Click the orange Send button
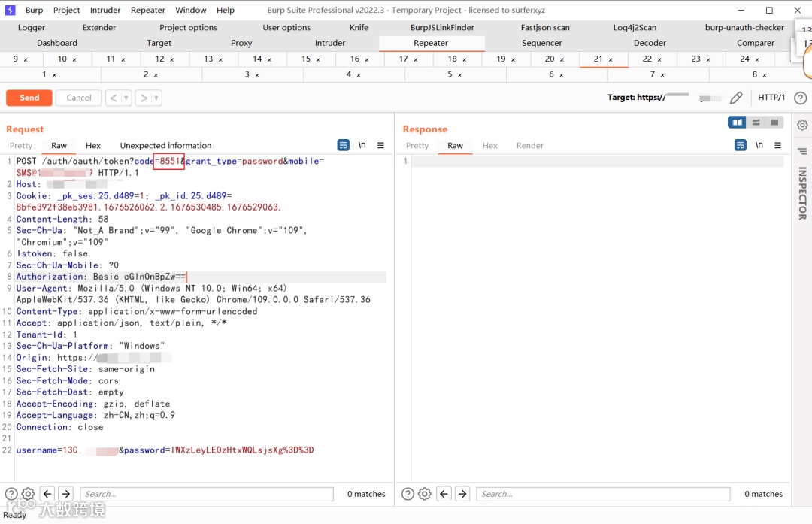812x524 pixels. click(29, 98)
